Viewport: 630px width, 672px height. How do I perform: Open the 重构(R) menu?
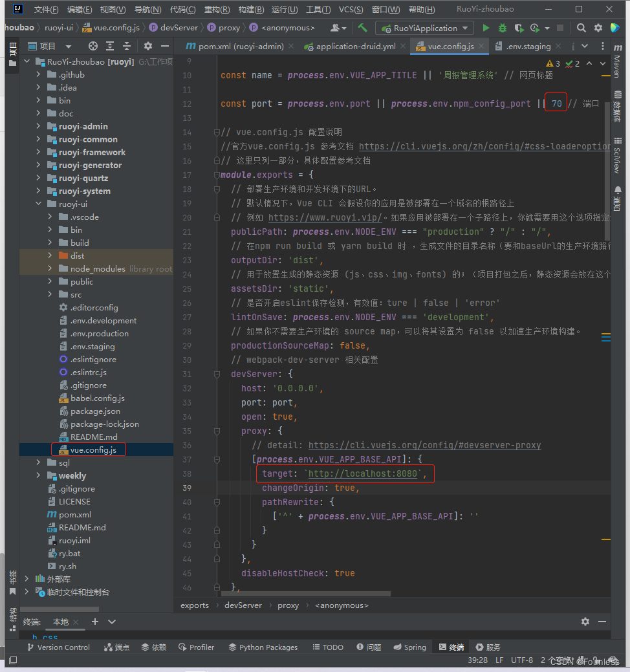217,10
